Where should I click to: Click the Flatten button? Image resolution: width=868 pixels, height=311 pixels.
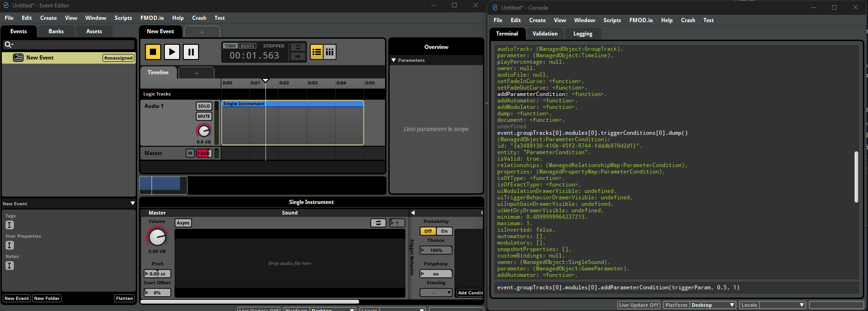tap(124, 299)
